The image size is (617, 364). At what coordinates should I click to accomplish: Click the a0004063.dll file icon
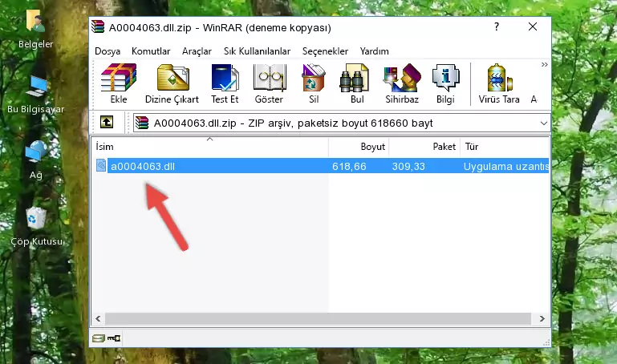click(x=101, y=165)
